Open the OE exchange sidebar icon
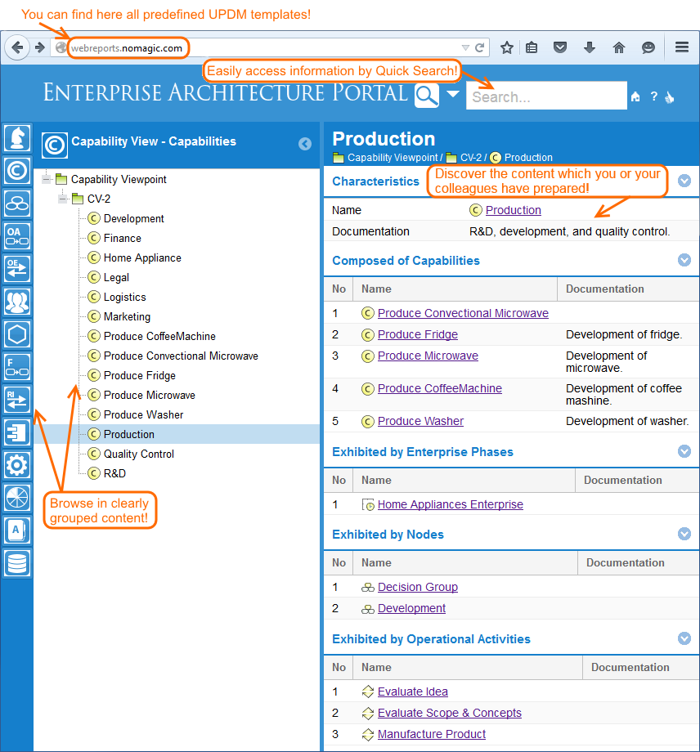The width and height of the screenshot is (700, 752). pyautogui.click(x=17, y=269)
